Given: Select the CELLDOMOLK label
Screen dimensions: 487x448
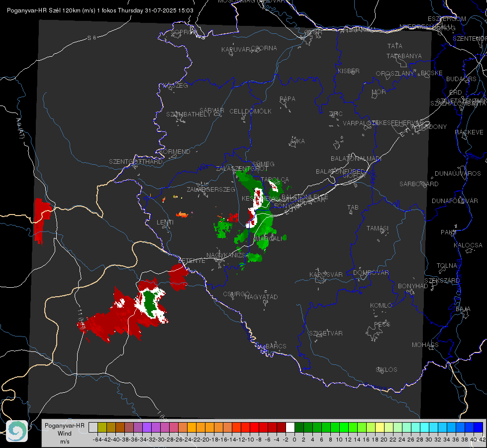Looking at the screenshot, I should pos(250,112).
